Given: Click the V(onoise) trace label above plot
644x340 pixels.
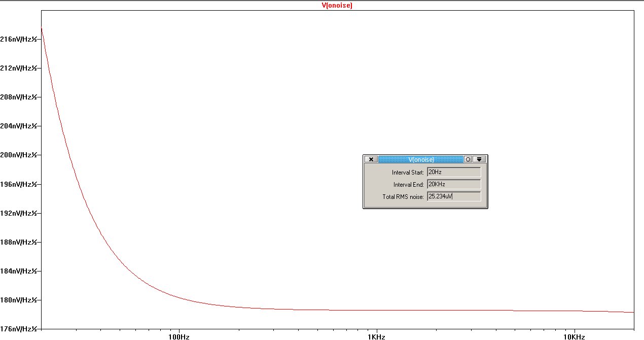Looking at the screenshot, I should coord(337,6).
